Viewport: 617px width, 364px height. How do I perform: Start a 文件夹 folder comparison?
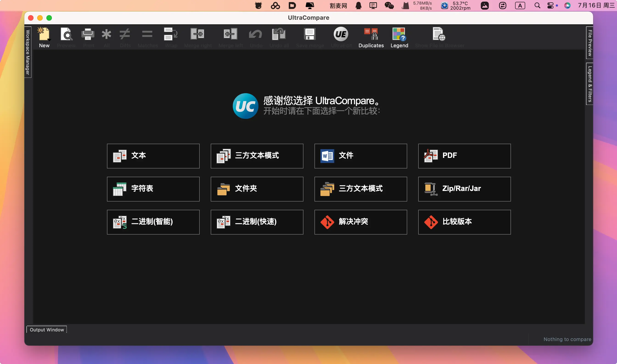(x=257, y=189)
